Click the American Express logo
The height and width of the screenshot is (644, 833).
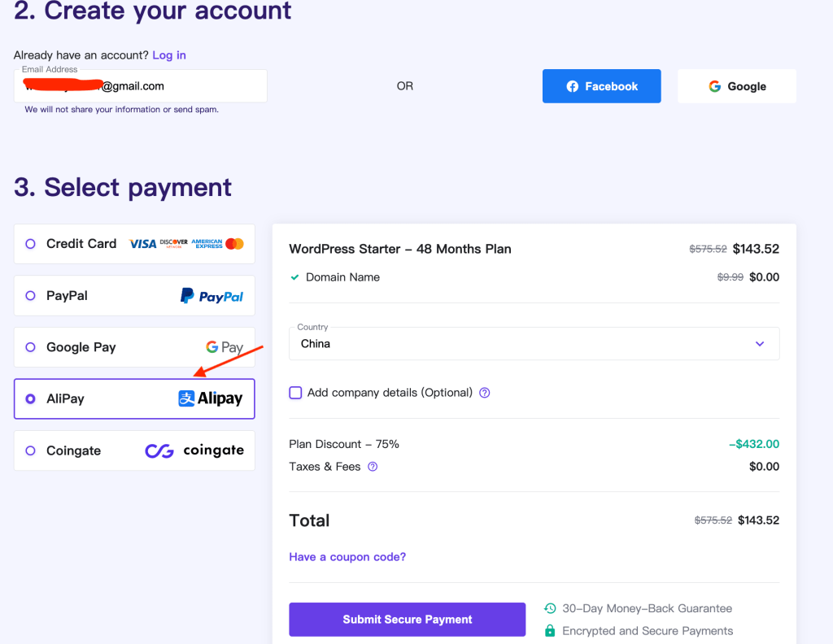(207, 244)
